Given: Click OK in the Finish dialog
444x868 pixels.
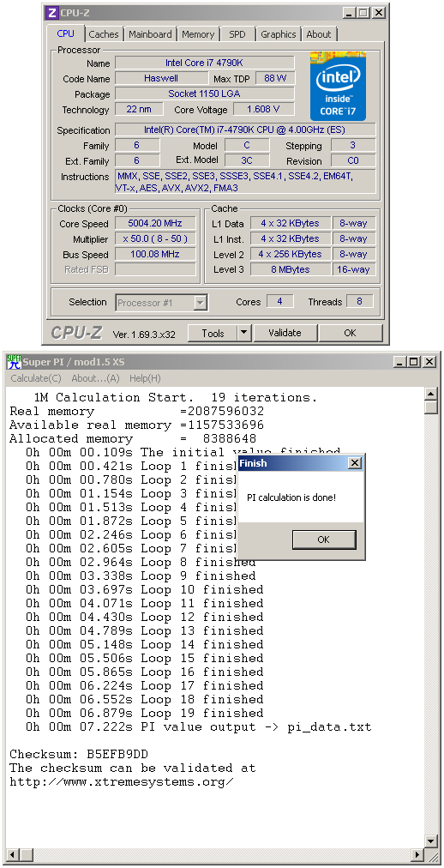Looking at the screenshot, I should click(x=324, y=539).
